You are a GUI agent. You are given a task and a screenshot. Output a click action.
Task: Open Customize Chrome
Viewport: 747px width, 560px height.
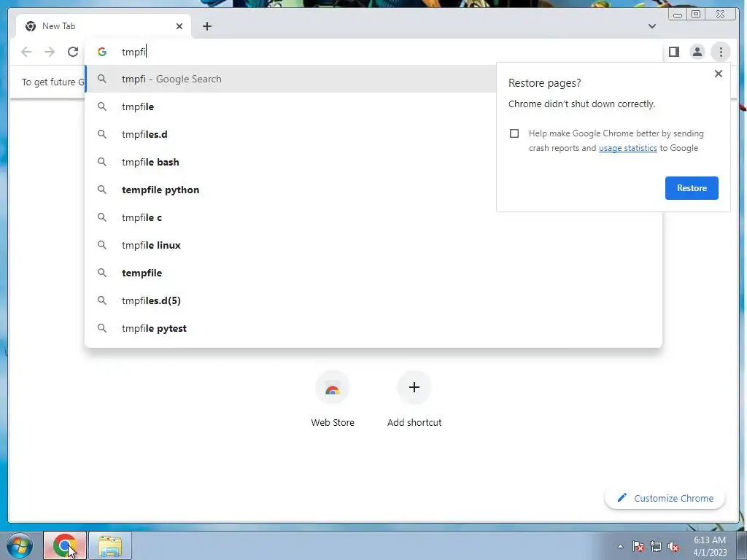[665, 498]
